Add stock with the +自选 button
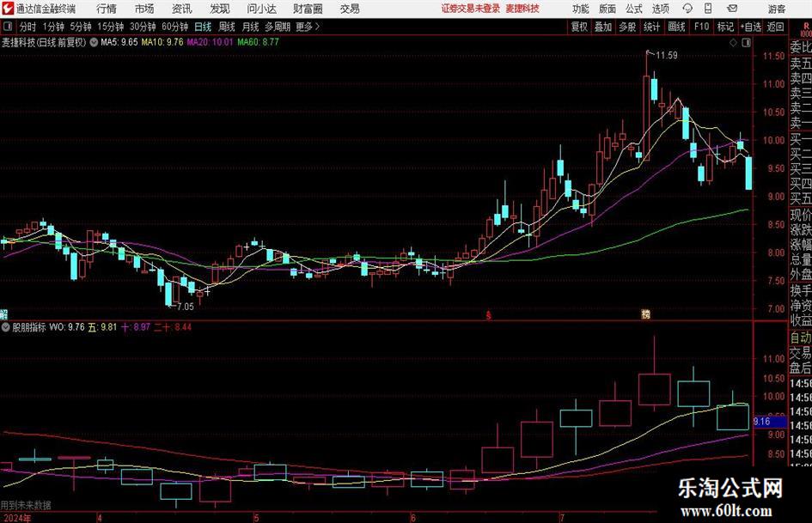Screen dimensions: 812x523 (x=751, y=27)
